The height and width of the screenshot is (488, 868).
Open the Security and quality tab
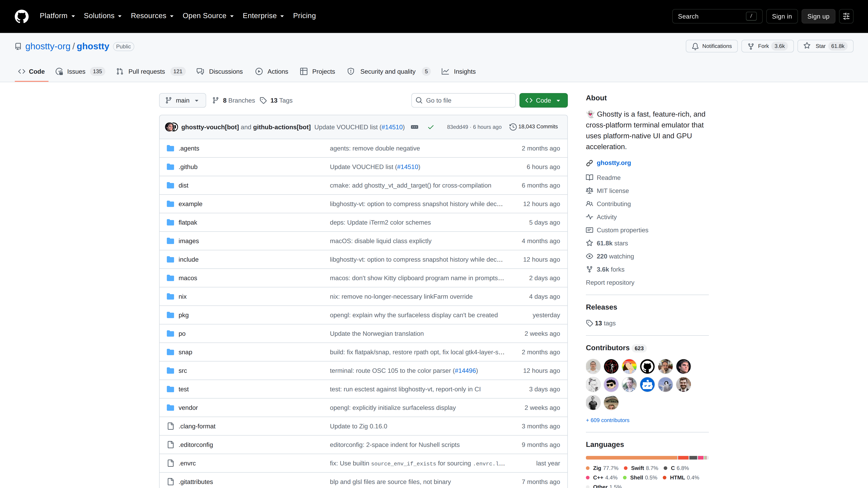(389, 71)
